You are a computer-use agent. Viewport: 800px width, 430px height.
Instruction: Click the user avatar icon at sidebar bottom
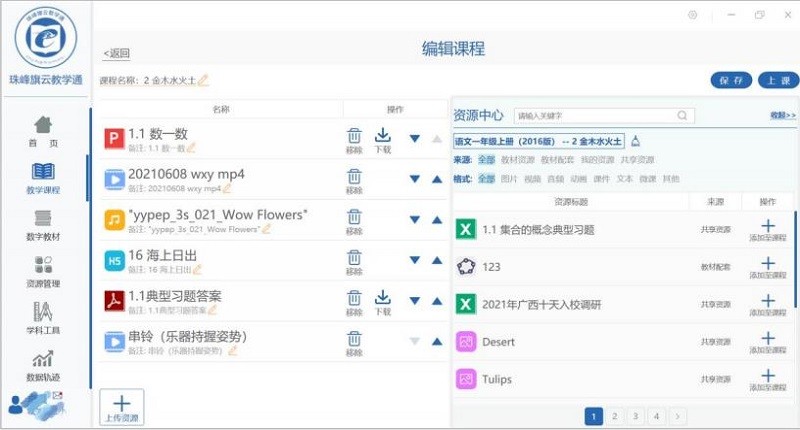pyautogui.click(x=15, y=404)
